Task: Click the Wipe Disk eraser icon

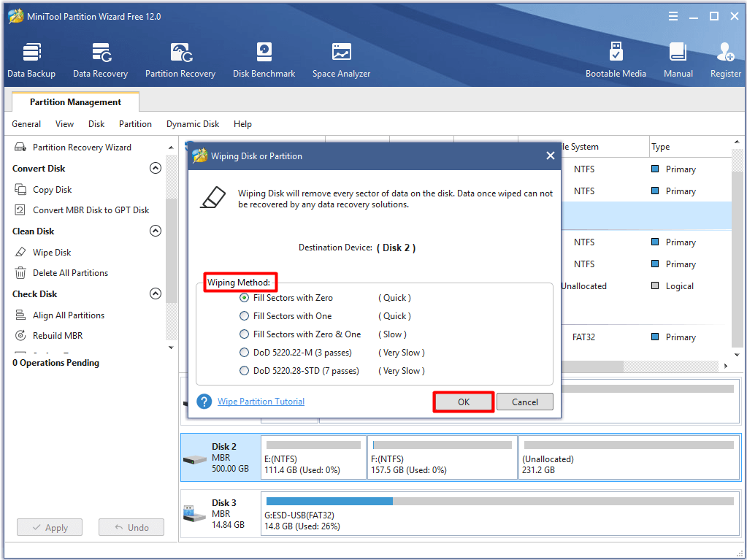Action: click(20, 253)
